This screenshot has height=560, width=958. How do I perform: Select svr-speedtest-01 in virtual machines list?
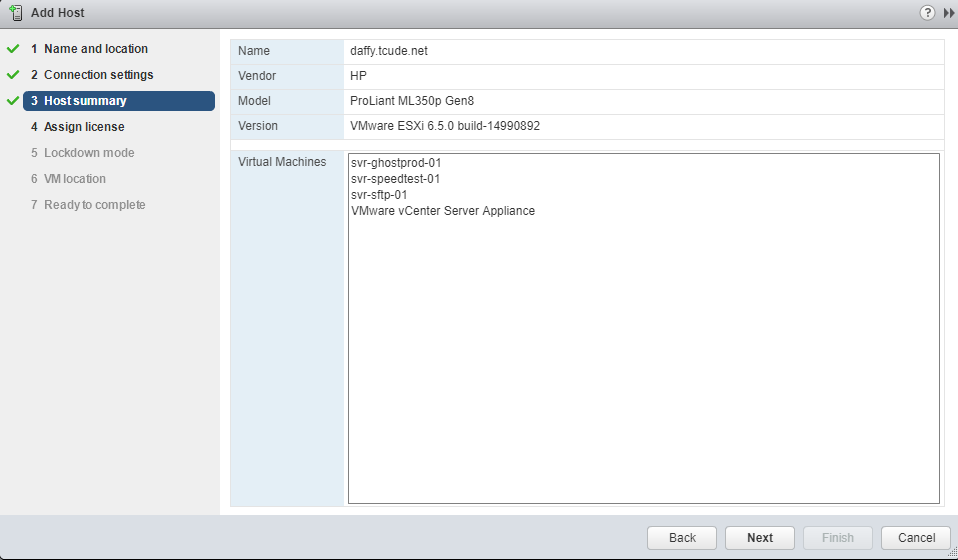(x=395, y=179)
